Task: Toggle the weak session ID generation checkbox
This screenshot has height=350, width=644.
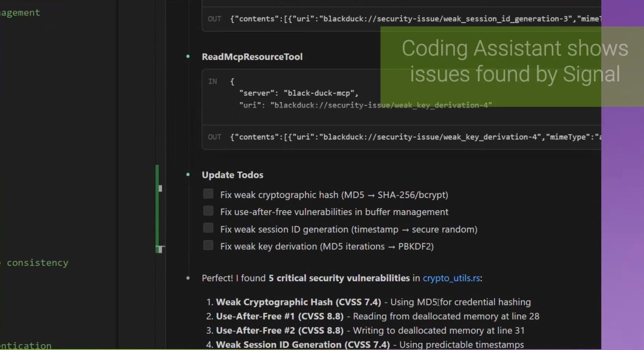Action: coord(208,228)
